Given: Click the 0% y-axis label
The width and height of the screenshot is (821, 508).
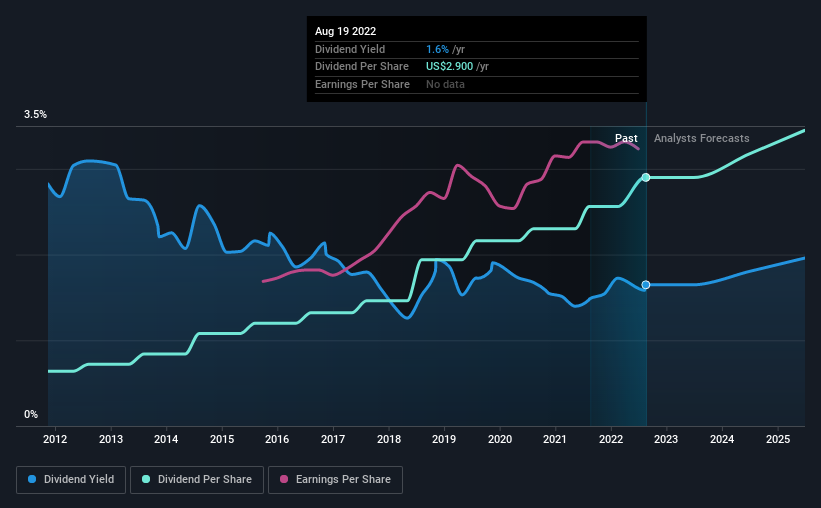Looking at the screenshot, I should 31,414.
